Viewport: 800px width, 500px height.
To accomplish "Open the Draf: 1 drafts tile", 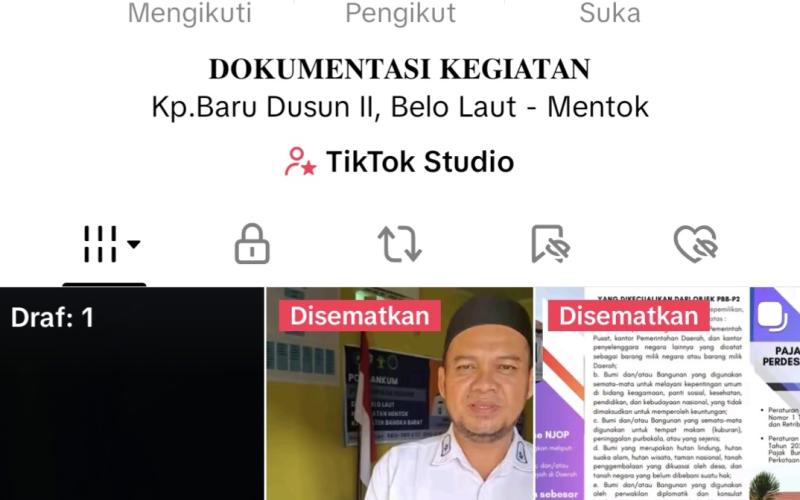I will 132,394.
